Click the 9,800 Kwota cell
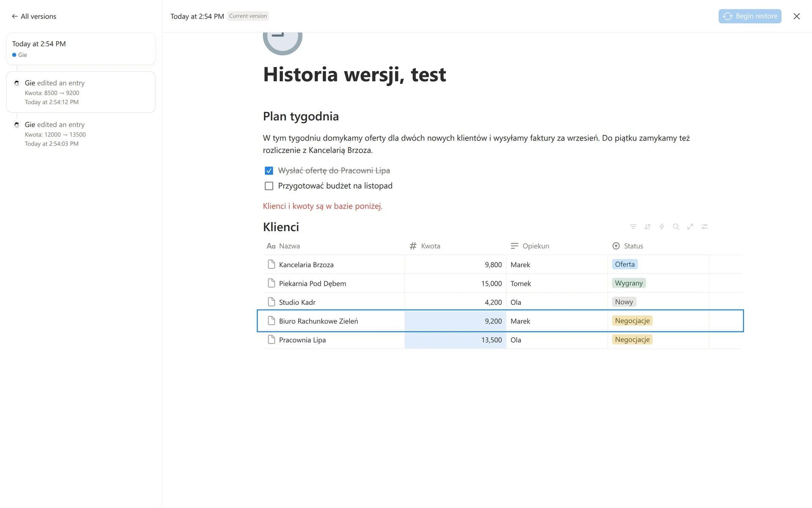 455,265
